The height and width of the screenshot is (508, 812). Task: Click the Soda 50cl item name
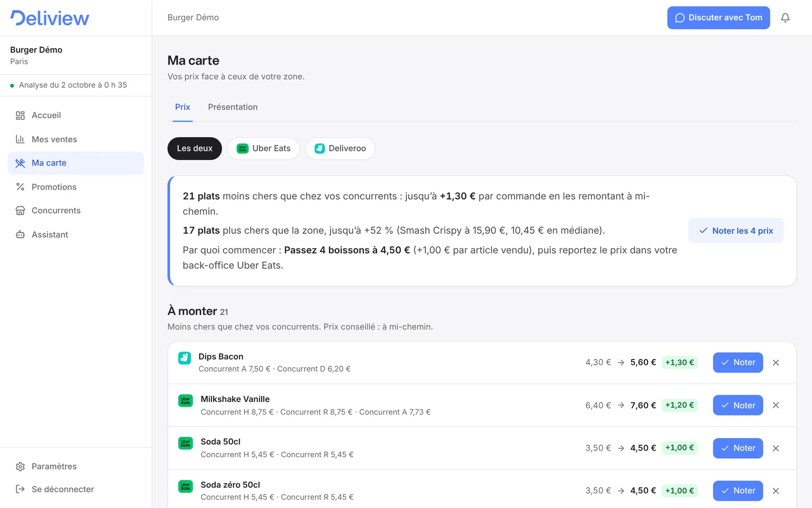(220, 442)
